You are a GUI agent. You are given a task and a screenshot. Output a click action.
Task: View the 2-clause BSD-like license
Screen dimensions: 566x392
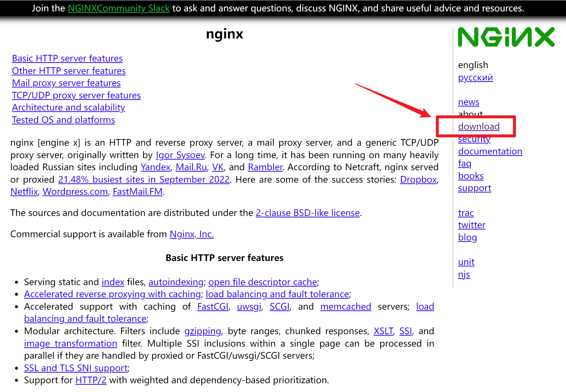307,213
